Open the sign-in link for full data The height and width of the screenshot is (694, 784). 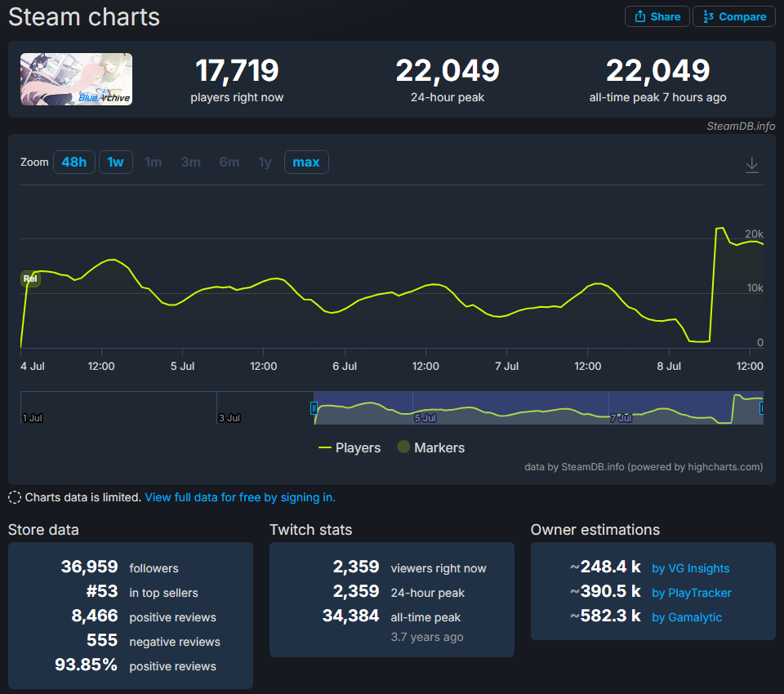pos(240,497)
